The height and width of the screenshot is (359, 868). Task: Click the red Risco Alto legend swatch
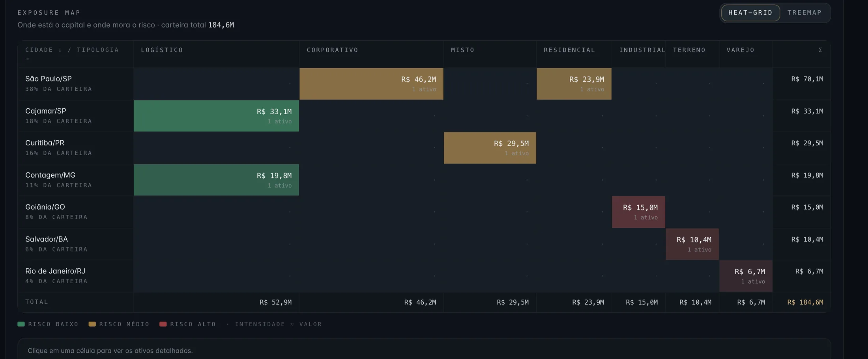[163, 324]
